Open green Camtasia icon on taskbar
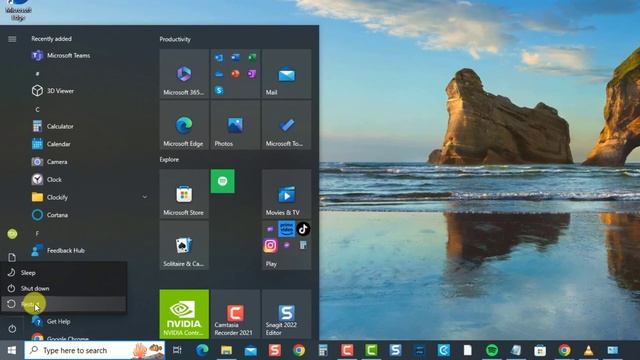Image resolution: width=640 pixels, height=360 pixels. 371,350
